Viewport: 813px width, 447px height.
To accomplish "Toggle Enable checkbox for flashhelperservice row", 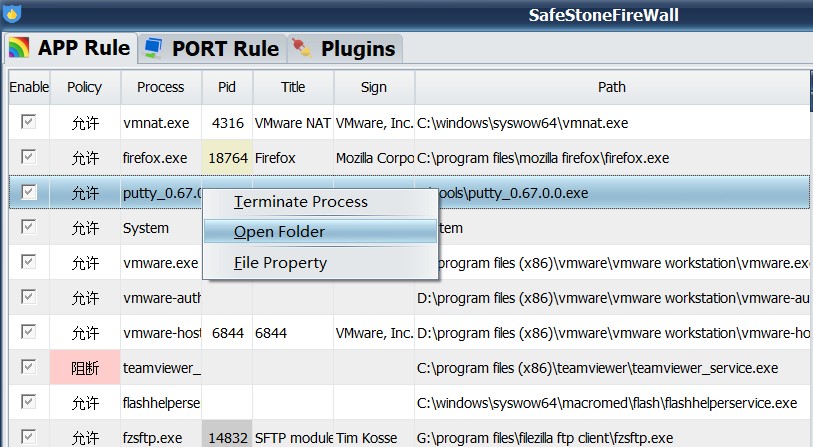I will 29,402.
